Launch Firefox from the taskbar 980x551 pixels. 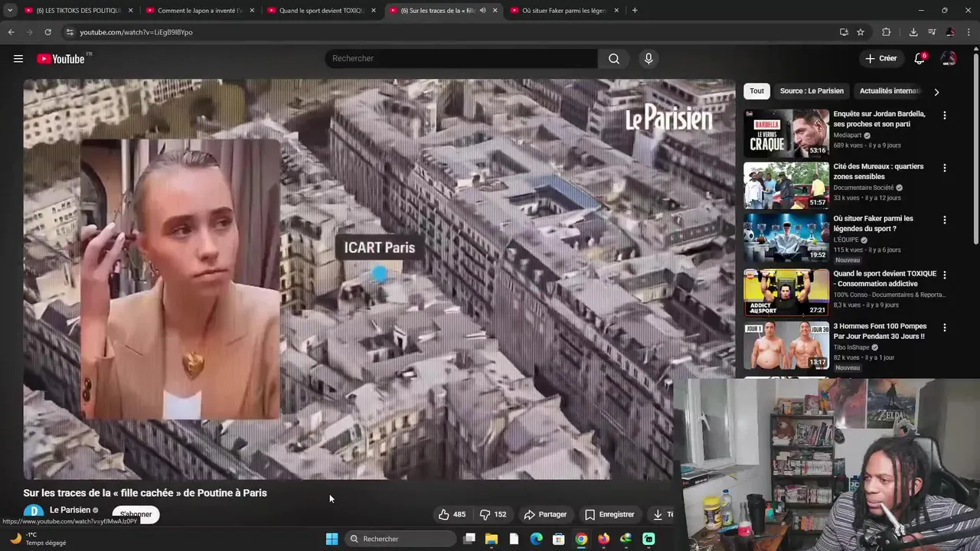(x=603, y=539)
